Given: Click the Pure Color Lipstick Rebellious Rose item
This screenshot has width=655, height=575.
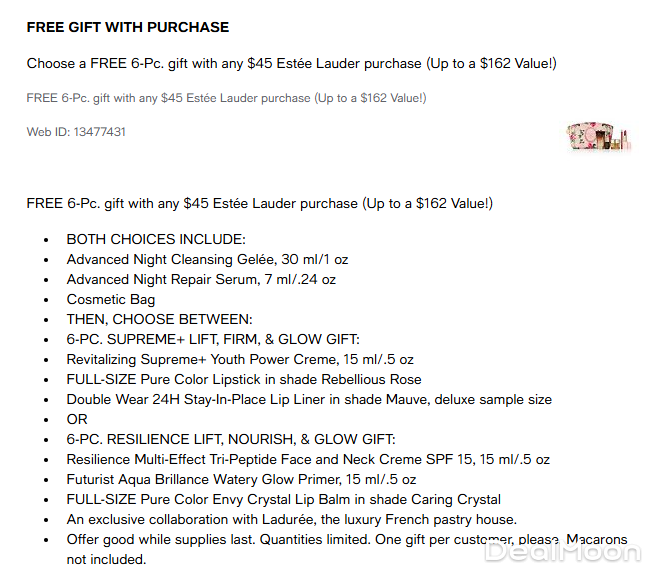Looking at the screenshot, I should [x=244, y=379].
